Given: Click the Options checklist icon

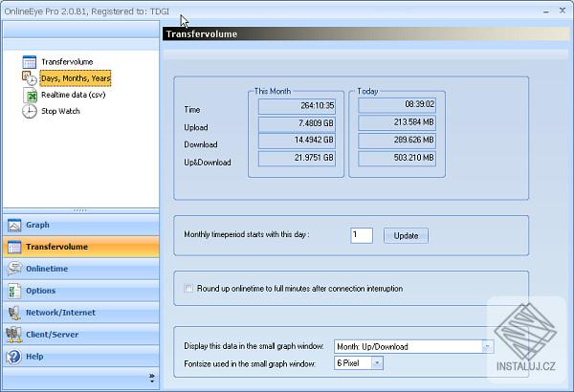Looking at the screenshot, I should click(14, 291).
